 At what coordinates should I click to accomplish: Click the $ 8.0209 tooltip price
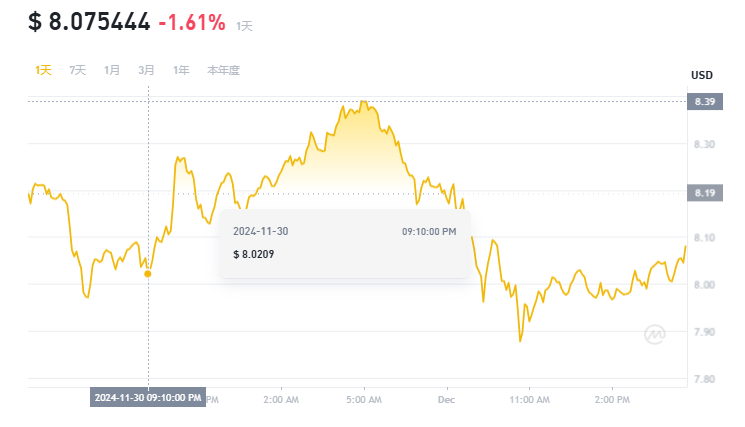point(254,254)
